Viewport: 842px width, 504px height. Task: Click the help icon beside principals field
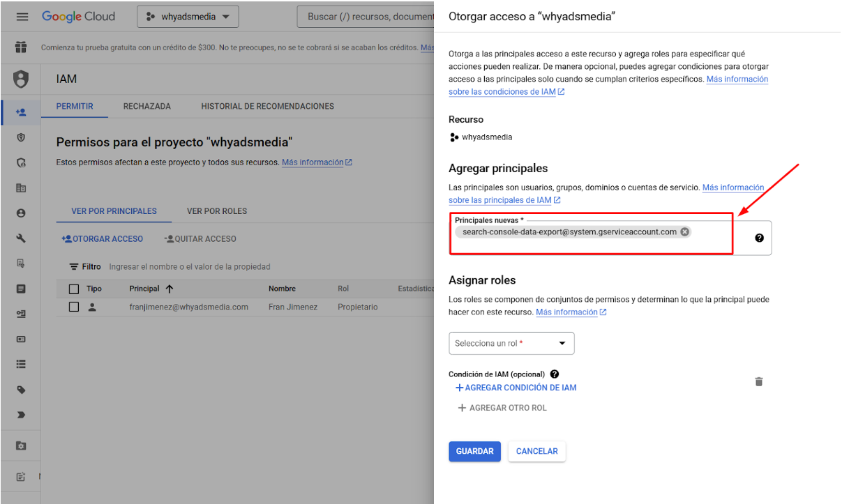click(759, 238)
